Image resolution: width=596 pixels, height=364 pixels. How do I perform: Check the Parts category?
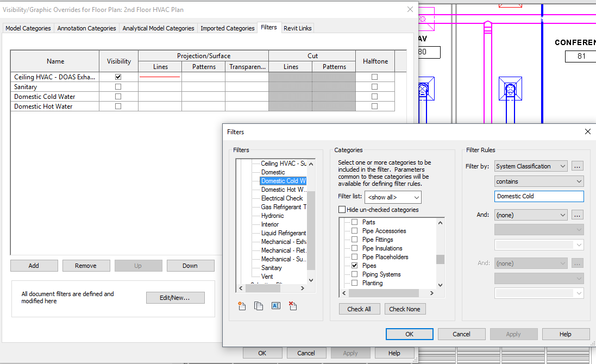coord(355,222)
